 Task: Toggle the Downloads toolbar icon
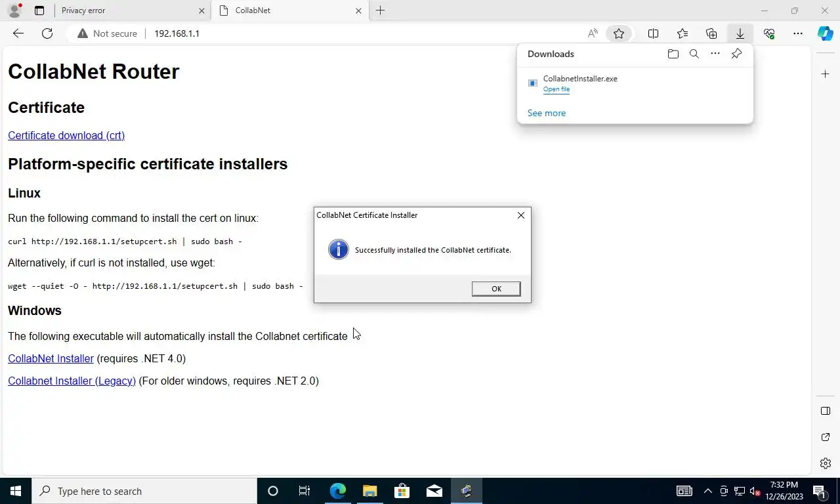click(740, 33)
